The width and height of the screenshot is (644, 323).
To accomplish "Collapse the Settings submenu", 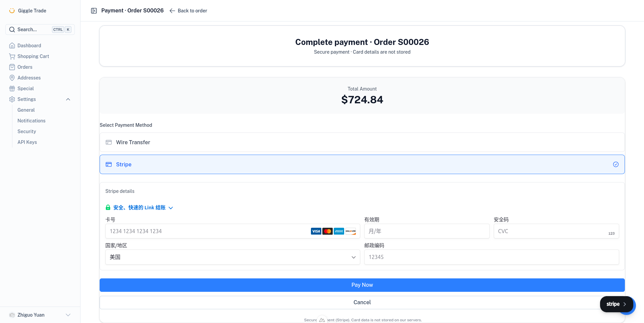I will click(68, 99).
